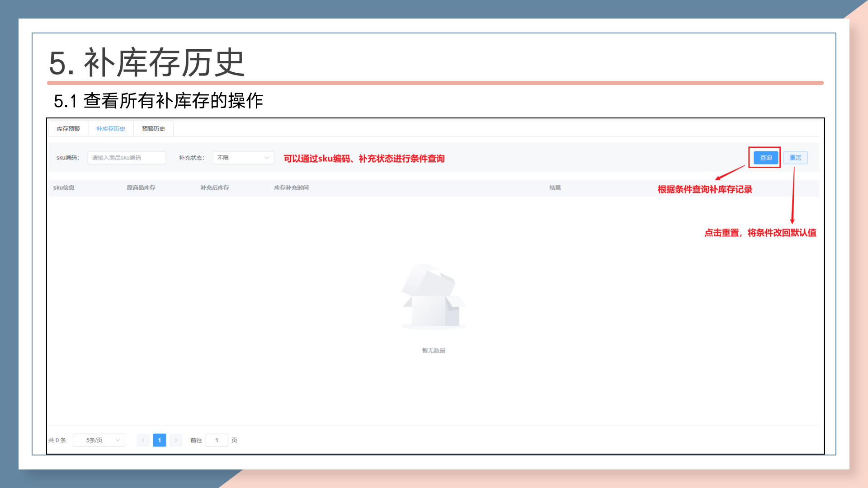Select the 预警历史 tab
This screenshot has height=488, width=868.
pos(153,129)
